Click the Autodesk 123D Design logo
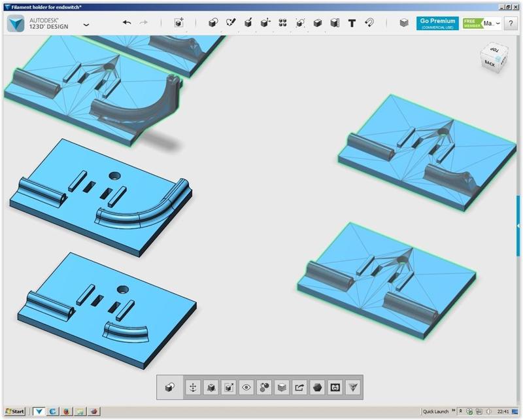 tap(16, 24)
